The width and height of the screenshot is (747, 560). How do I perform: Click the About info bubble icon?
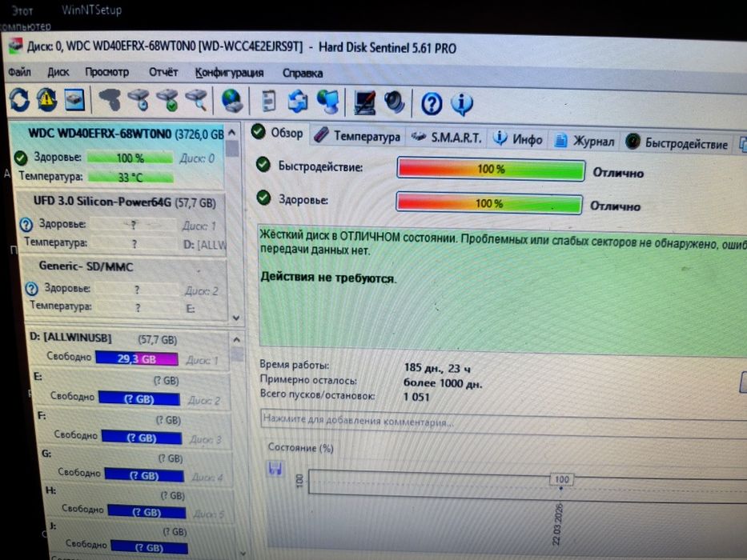[x=462, y=104]
